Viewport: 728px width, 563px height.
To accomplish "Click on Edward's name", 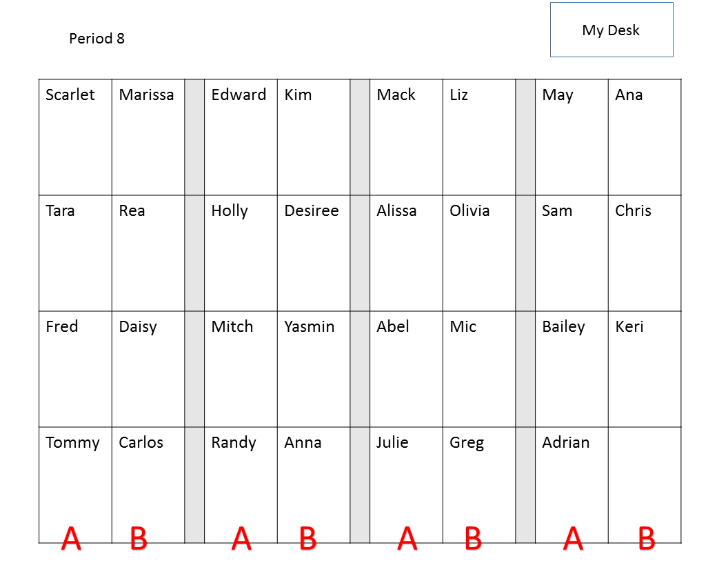I will (239, 95).
